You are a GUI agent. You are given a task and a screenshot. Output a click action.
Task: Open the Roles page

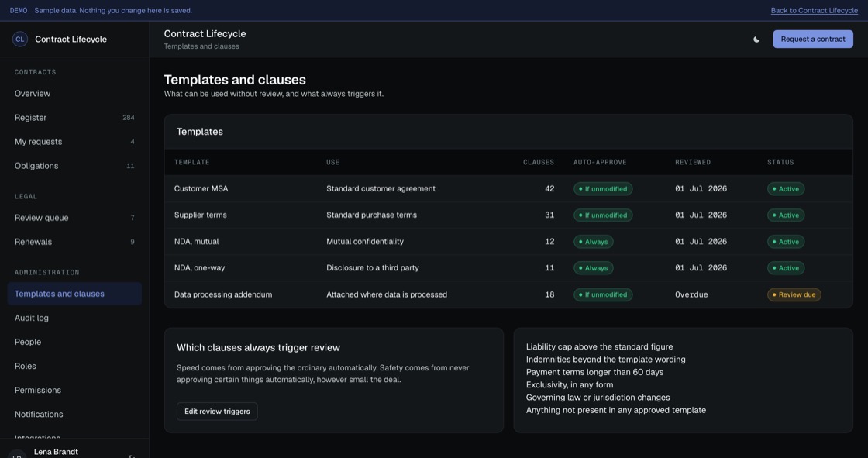[x=74, y=366]
